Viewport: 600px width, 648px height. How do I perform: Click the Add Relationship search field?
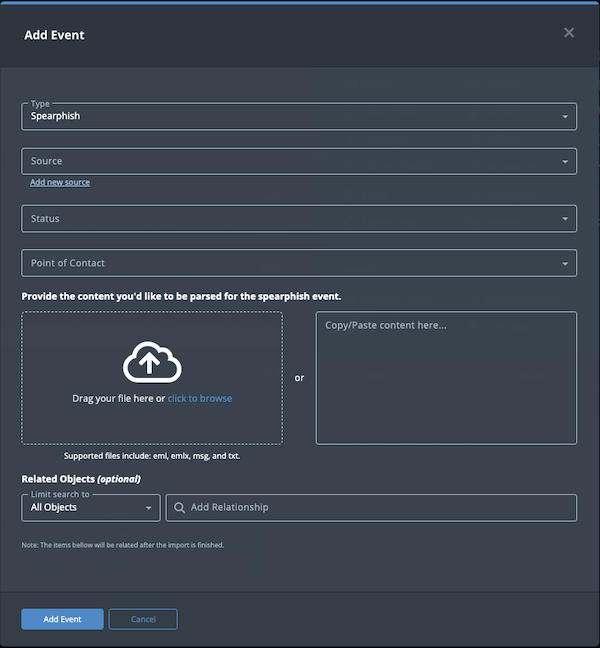tap(371, 507)
